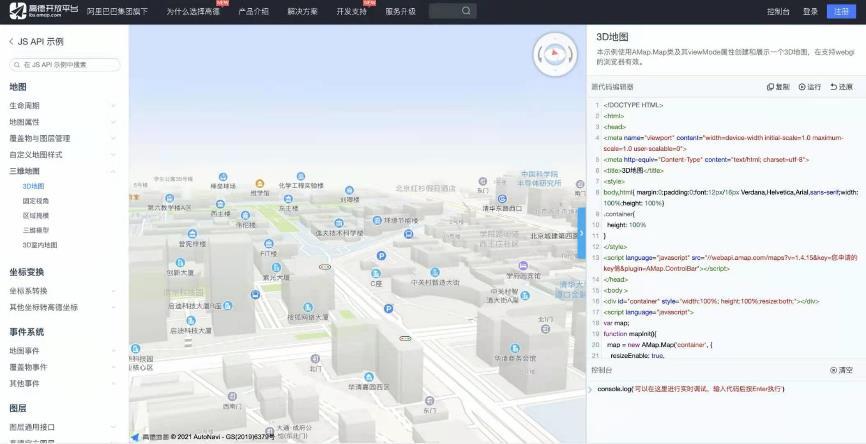Open 阿里巴巴集团旗下 in top nav
Image resolution: width=866 pixels, height=444 pixels.
pyautogui.click(x=117, y=12)
